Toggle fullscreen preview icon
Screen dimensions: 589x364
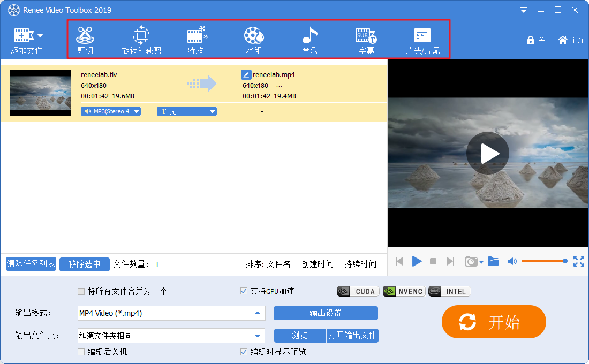click(579, 261)
